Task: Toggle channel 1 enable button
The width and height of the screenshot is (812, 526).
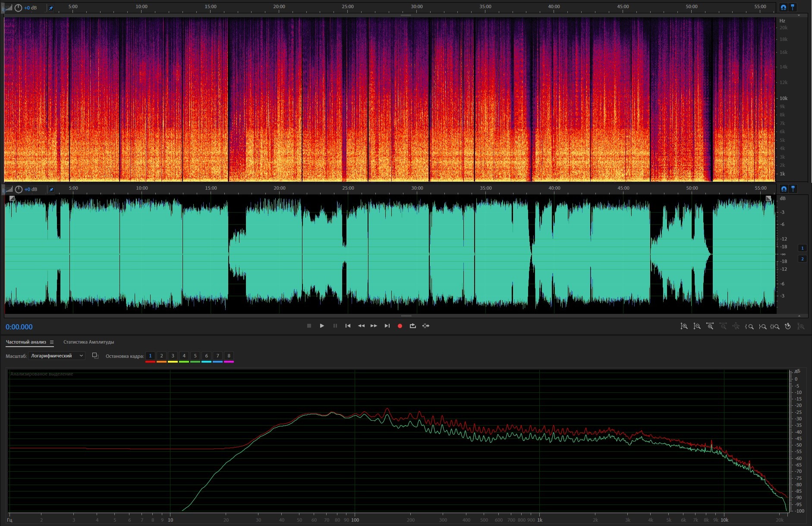Action: point(802,248)
